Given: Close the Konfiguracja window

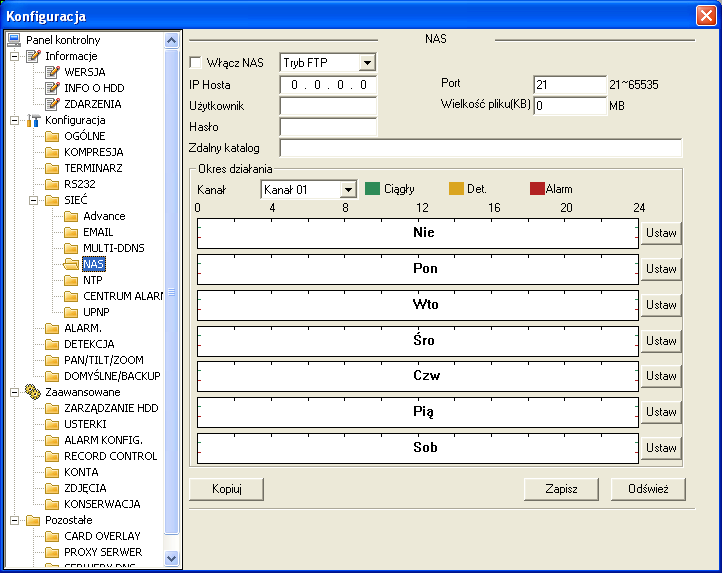Looking at the screenshot, I should [706, 16].
